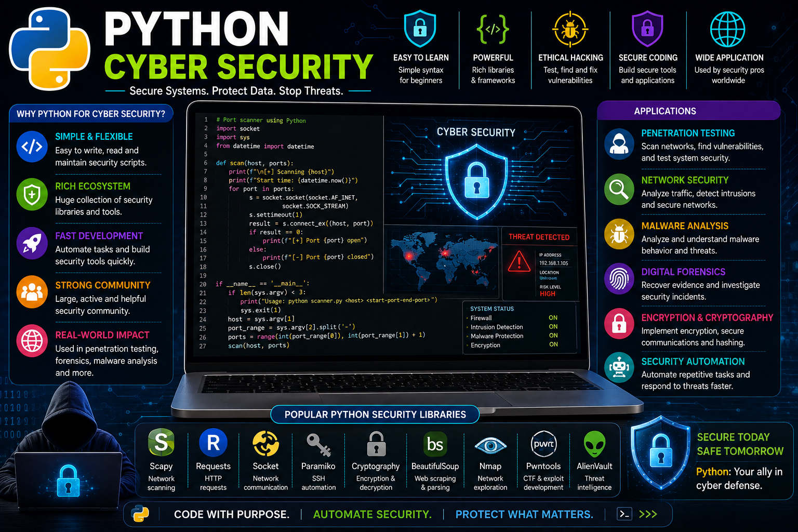The image size is (798, 532).
Task: Click the small Python logo in bottom banner
Action: point(140,514)
